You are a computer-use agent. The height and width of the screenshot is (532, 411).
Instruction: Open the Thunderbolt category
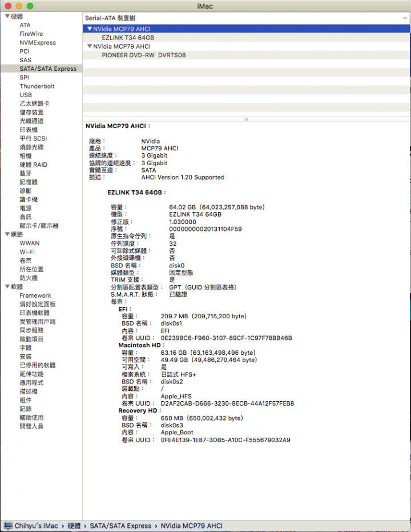pyautogui.click(x=37, y=86)
